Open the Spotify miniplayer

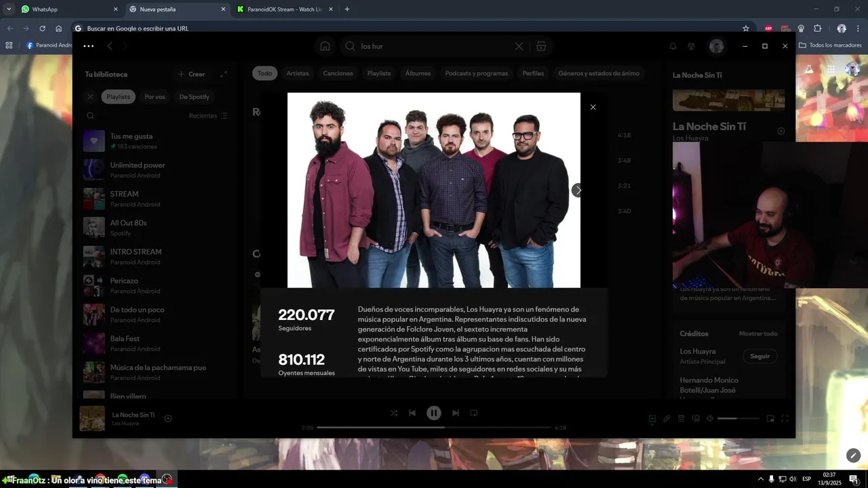click(x=770, y=419)
